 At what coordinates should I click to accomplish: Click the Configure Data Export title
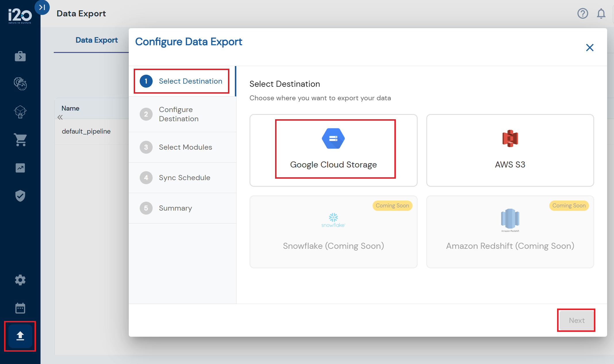[189, 42]
